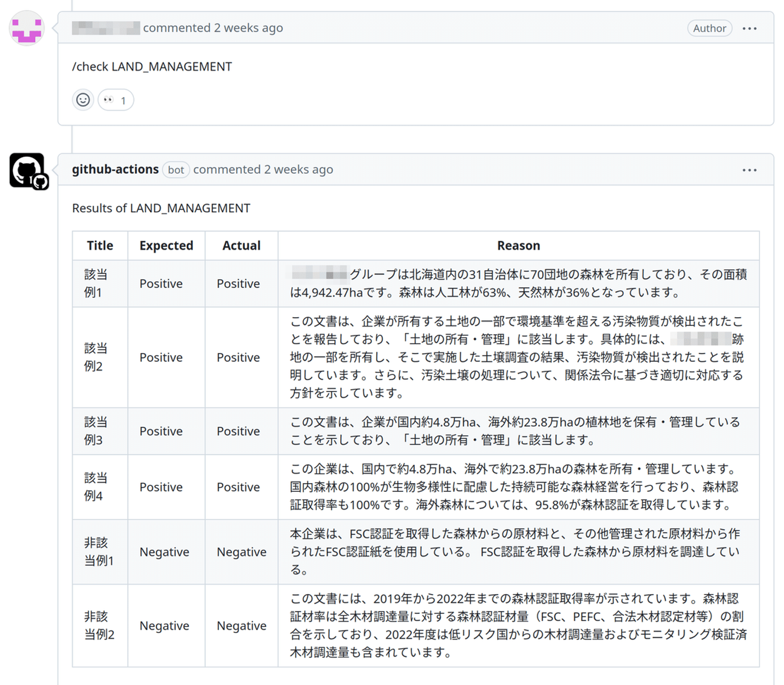The image size is (784, 685).
Task: Click the Reason column header
Action: coord(518,246)
